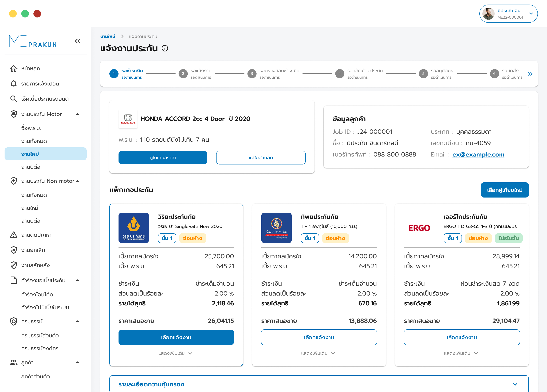The width and height of the screenshot is (547, 392).
Task: Open คำร้องโอนโค้ด menu item
Action: 37,295
